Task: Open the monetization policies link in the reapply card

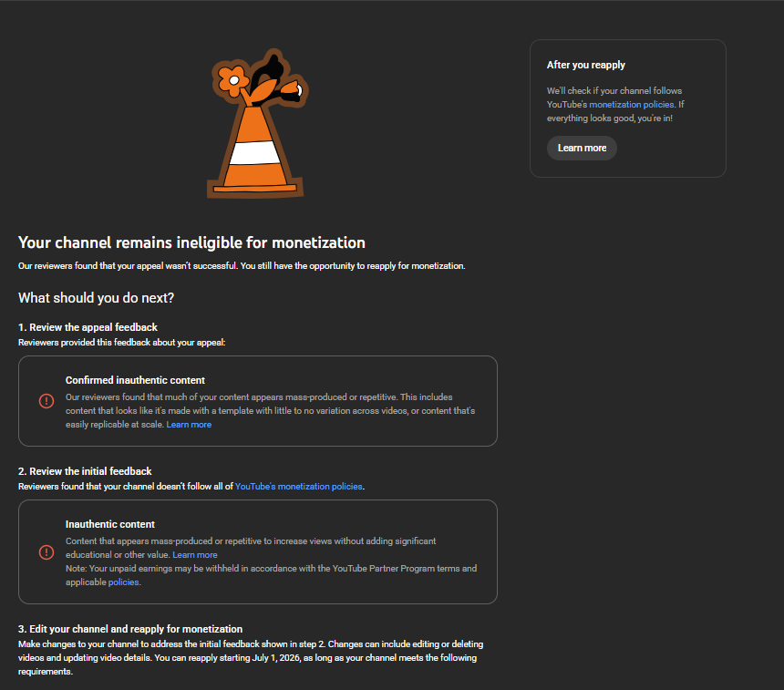Action: pos(632,105)
